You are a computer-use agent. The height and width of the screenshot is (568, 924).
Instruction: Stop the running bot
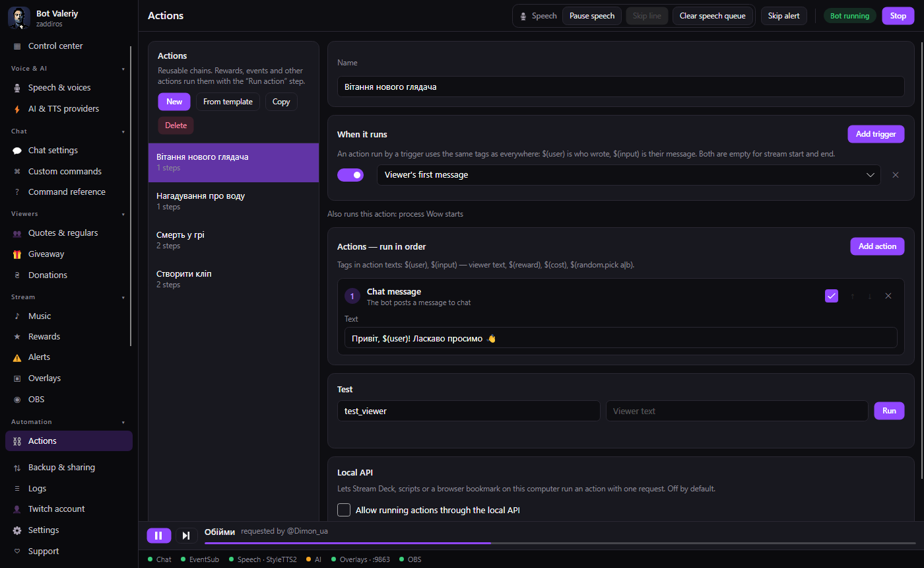pyautogui.click(x=898, y=16)
